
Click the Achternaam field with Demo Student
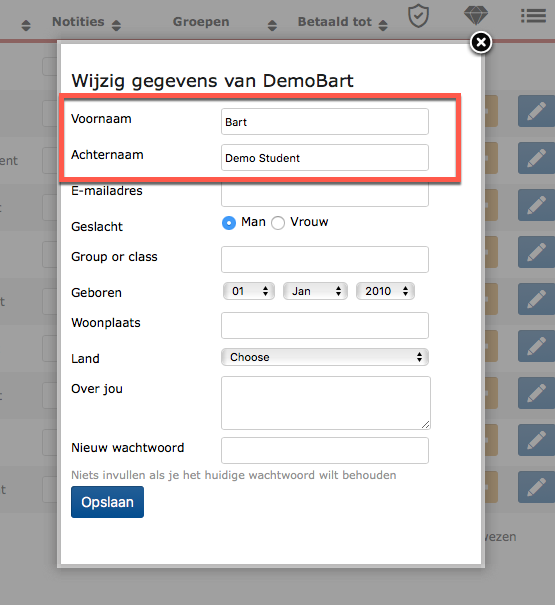[325, 157]
